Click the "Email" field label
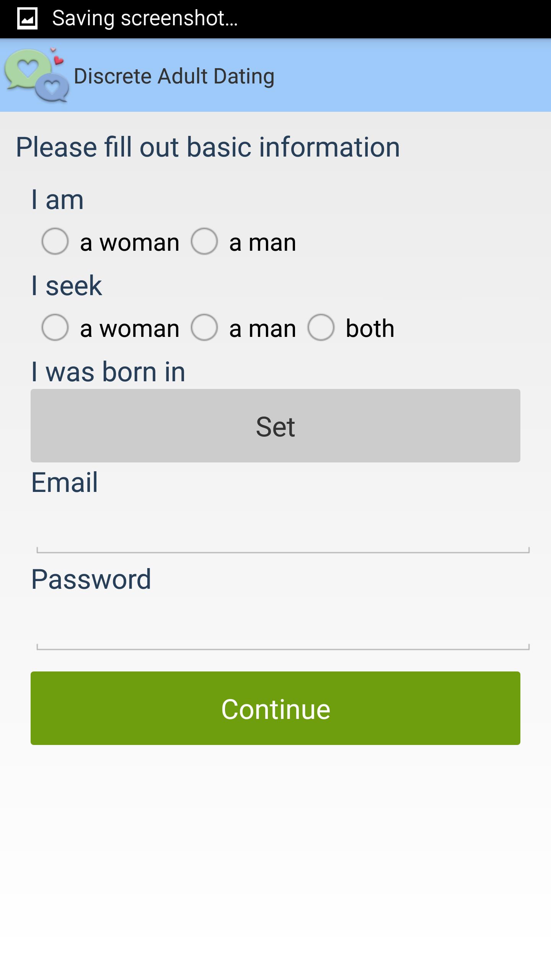This screenshot has height=980, width=551. 64,482
